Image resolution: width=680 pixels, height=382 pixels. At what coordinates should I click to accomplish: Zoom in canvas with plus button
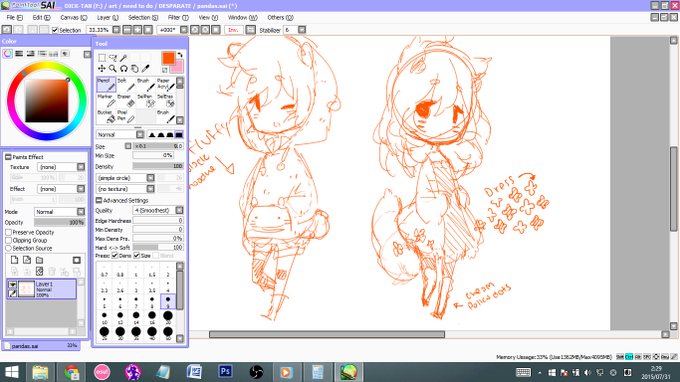coord(137,30)
